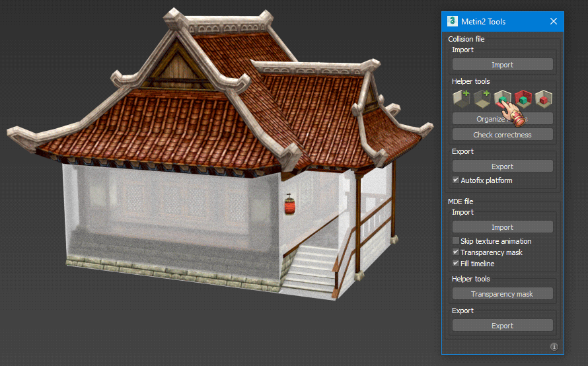Click the MDE file Export button

[x=503, y=326]
